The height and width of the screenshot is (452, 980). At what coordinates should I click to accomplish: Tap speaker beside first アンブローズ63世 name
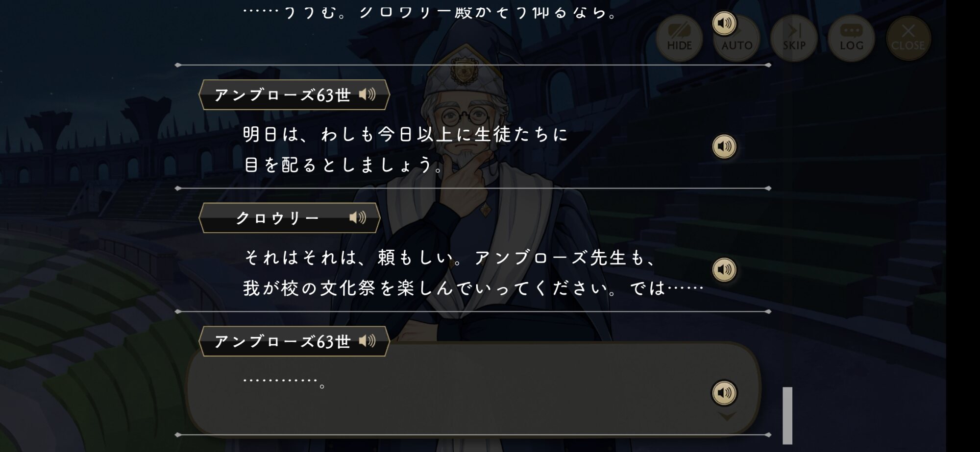367,94
